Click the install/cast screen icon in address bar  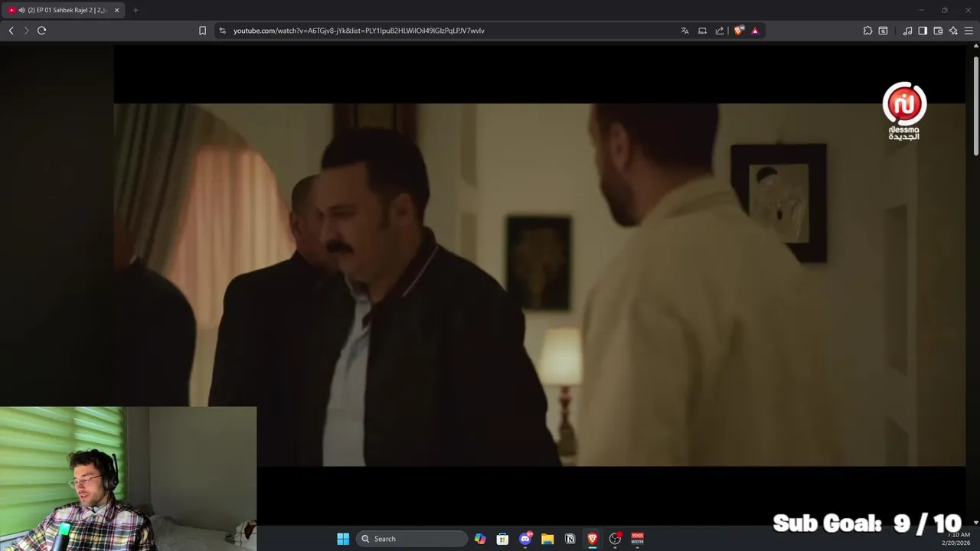[x=702, y=31]
